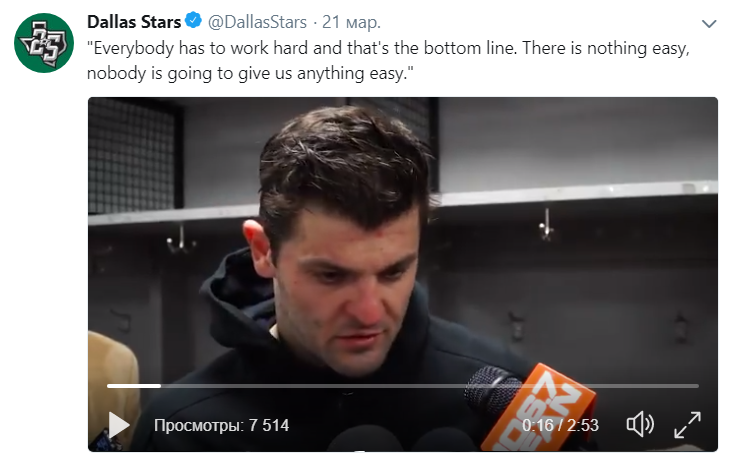This screenshot has height=465, width=732.
Task: Click the center of the video frame
Action: 403,274
